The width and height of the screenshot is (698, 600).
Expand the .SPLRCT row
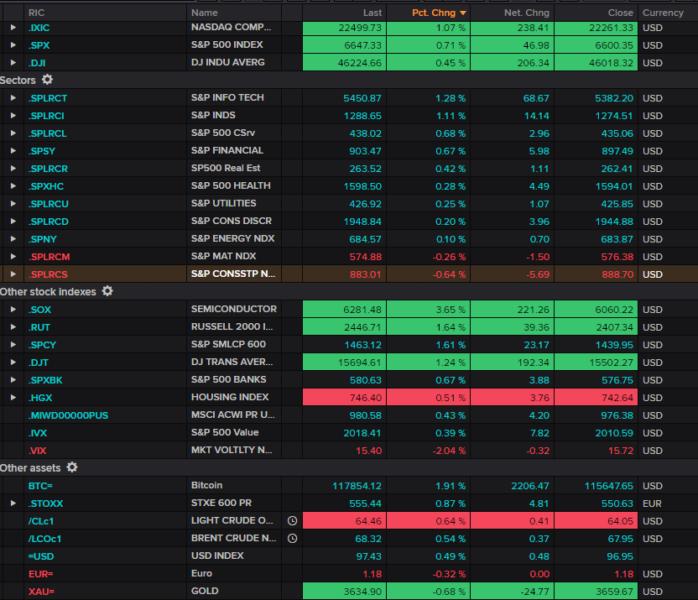(x=13, y=98)
